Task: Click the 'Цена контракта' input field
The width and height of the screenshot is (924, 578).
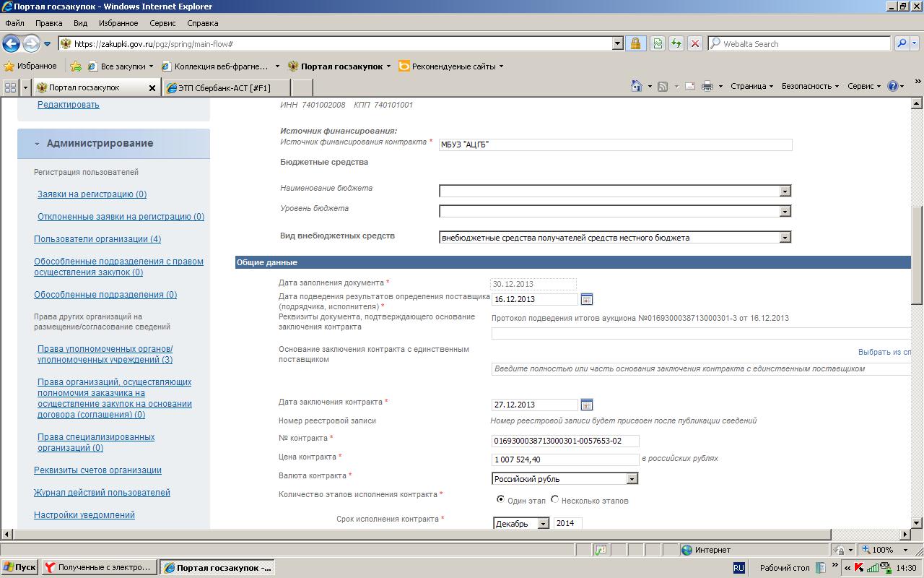Action: point(565,460)
